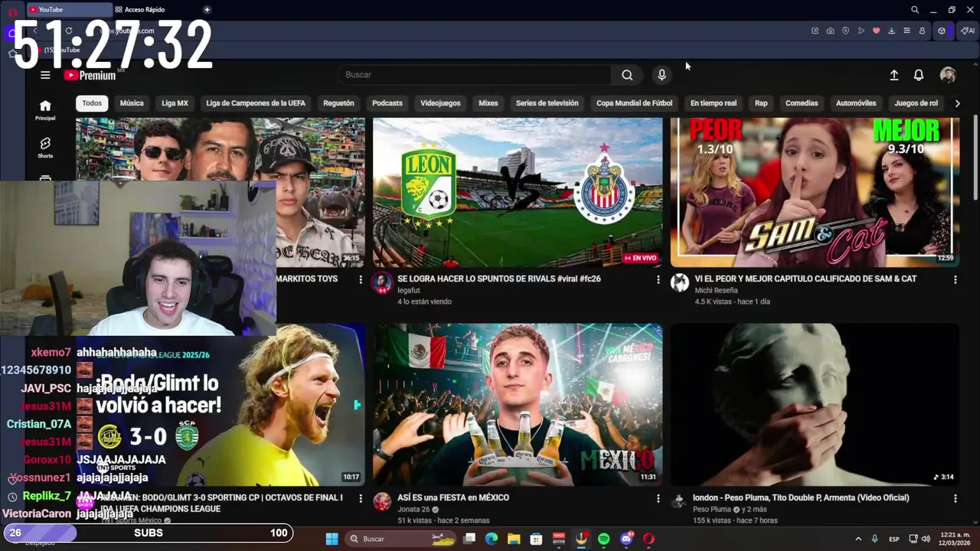Add a new browser tab

[x=207, y=10]
